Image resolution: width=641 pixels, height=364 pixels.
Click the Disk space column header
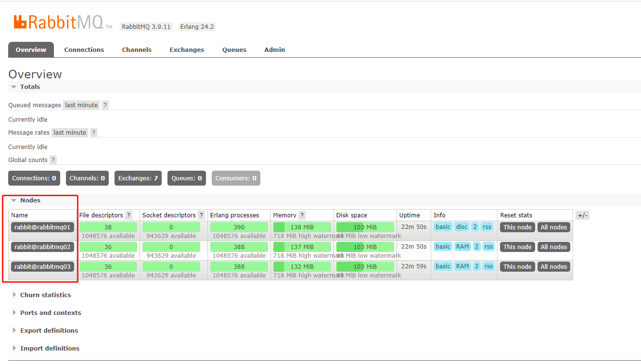coord(352,215)
